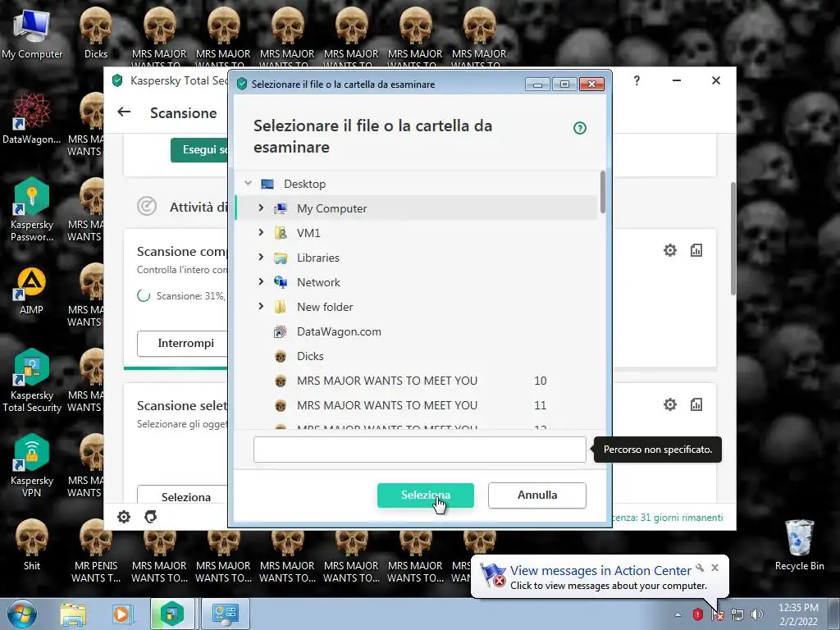This screenshot has width=840, height=630.
Task: Expand the VM1 folder node
Action: point(261,232)
